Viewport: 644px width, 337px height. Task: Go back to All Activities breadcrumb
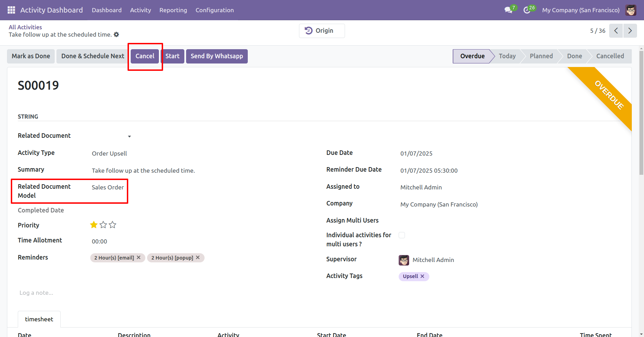coord(25,27)
